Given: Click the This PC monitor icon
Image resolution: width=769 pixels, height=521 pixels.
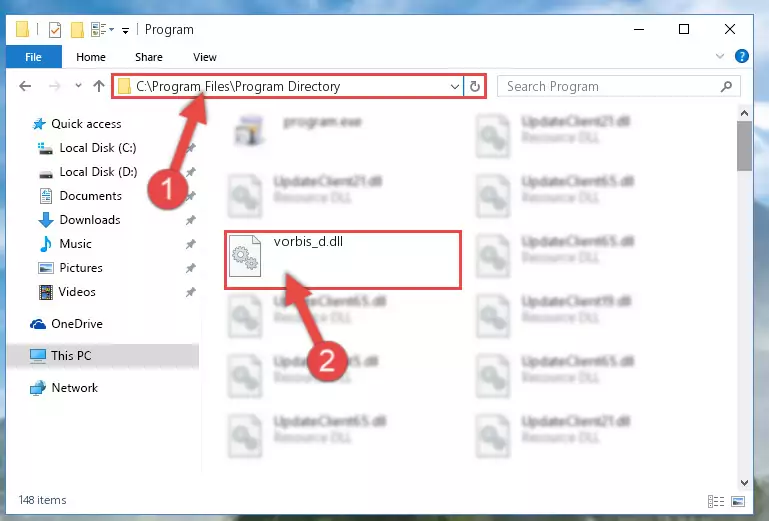Looking at the screenshot, I should pos(38,356).
